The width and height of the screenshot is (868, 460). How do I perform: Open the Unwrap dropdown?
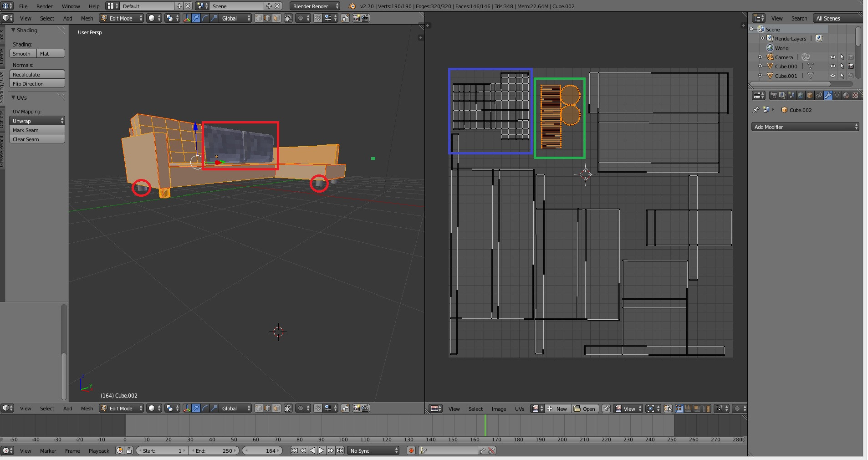(x=37, y=121)
